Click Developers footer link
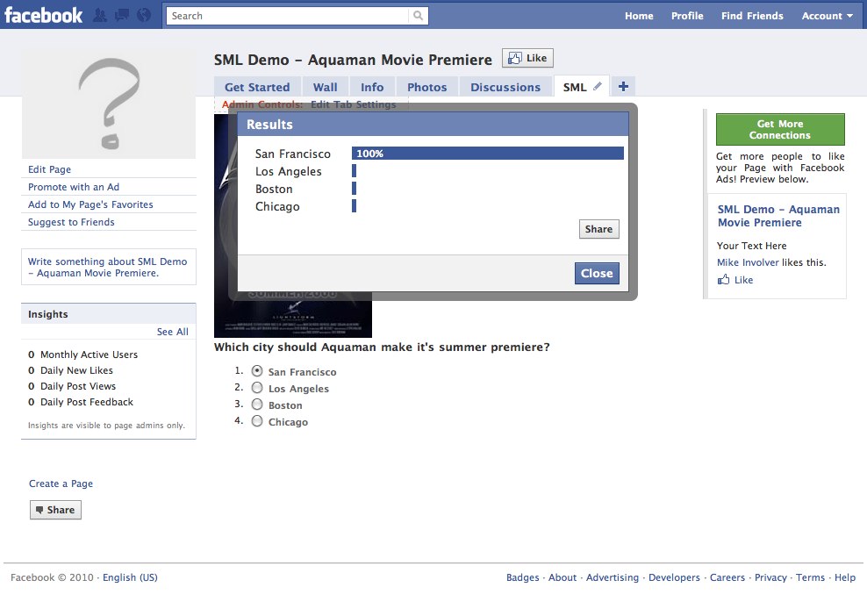The image size is (867, 616). pos(674,577)
